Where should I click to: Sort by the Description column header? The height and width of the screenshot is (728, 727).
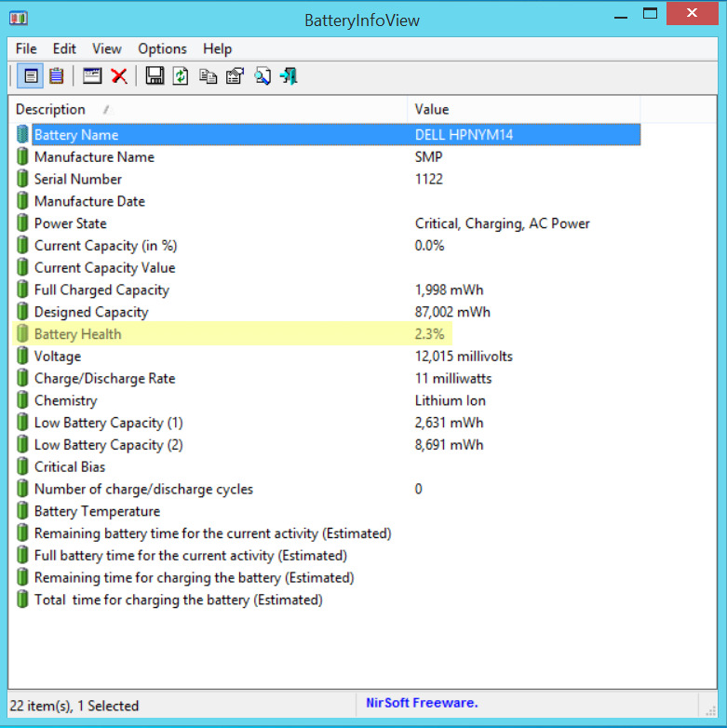[208, 110]
